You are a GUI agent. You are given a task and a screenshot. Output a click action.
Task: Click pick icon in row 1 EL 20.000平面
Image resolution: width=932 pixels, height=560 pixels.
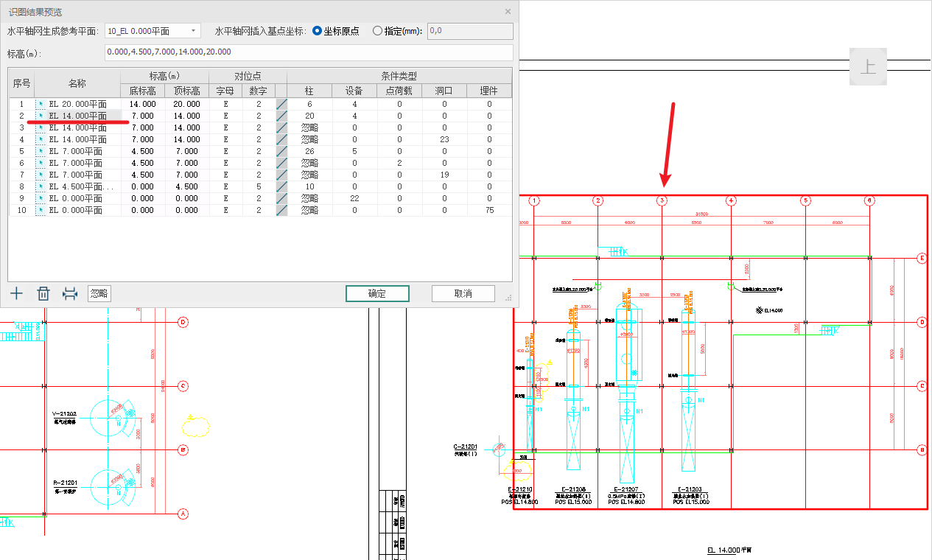pos(41,104)
